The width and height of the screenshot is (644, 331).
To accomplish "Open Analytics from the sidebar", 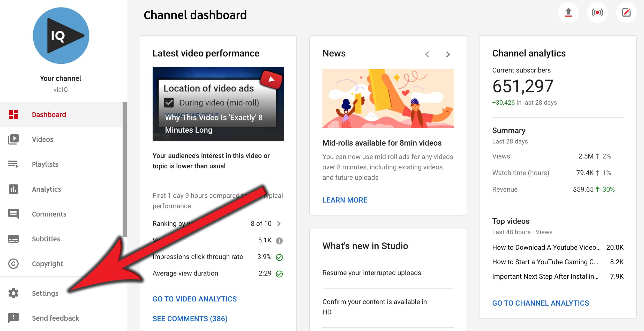I will pos(46,189).
